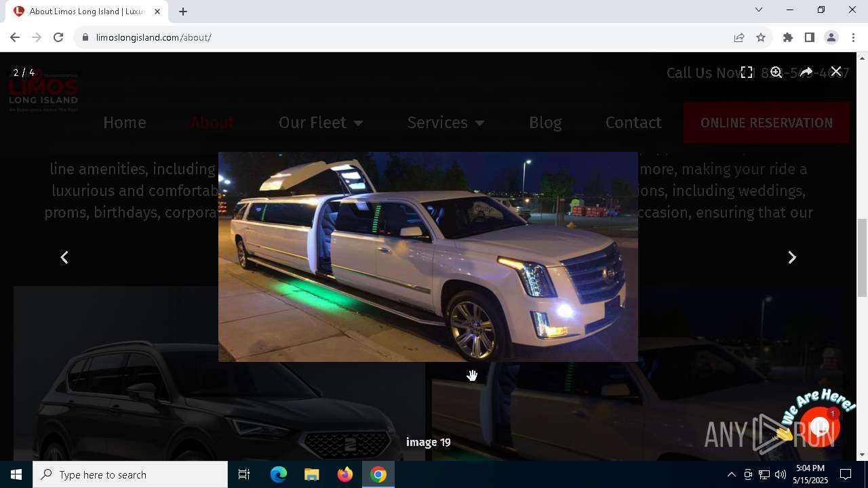Go forward in browser history

click(x=37, y=37)
